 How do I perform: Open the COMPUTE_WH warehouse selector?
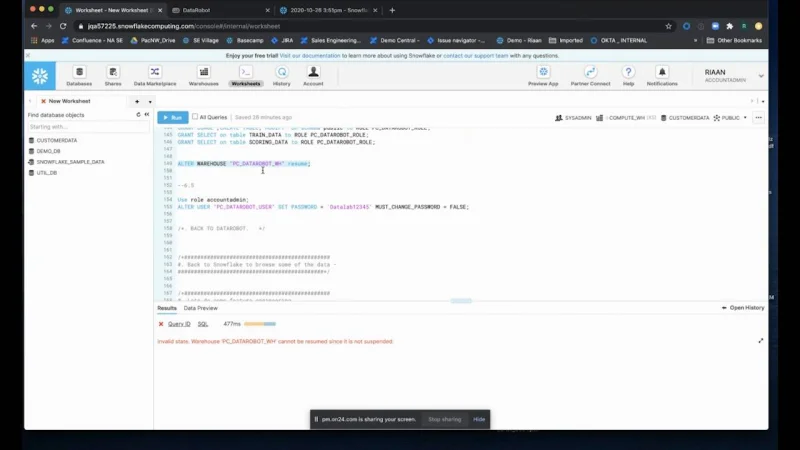[x=626, y=118]
